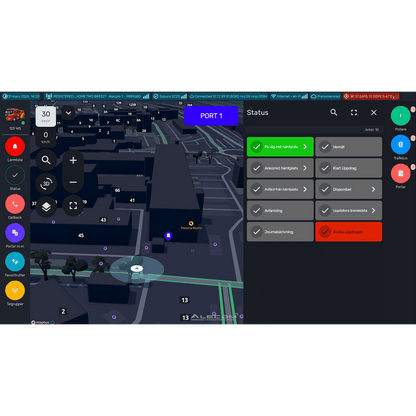Click the blue location pin on map
The width and height of the screenshot is (416, 416).
click(x=169, y=236)
